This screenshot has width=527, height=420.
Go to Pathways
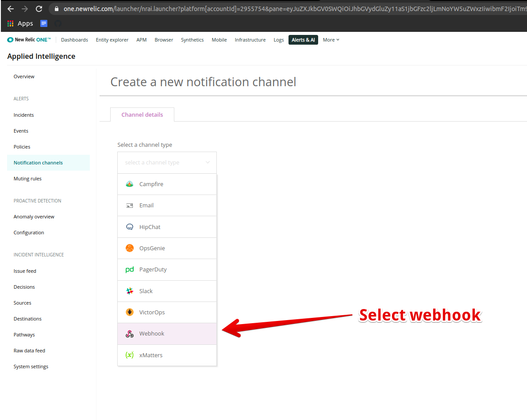[24, 335]
